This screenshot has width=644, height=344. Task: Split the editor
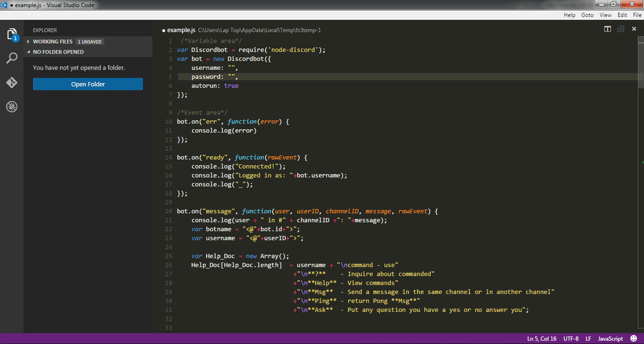tap(608, 29)
